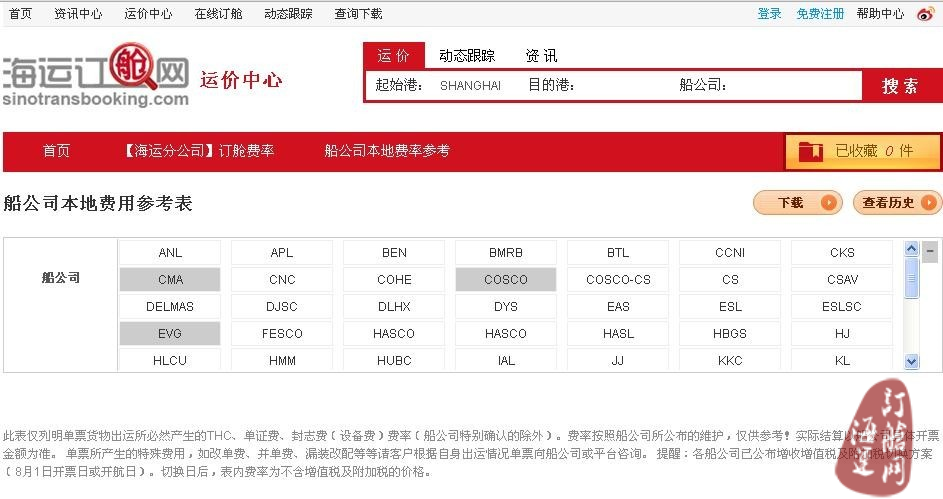This screenshot has height=499, width=943.
Task: Select carrier DELMAS
Action: click(x=170, y=307)
